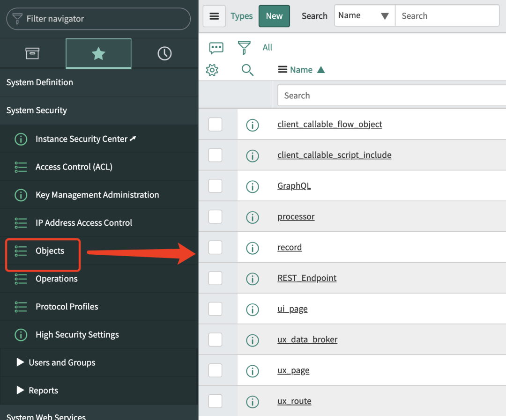This screenshot has height=420, width=506.
Task: Click the magnifier column search icon
Action: (x=247, y=70)
